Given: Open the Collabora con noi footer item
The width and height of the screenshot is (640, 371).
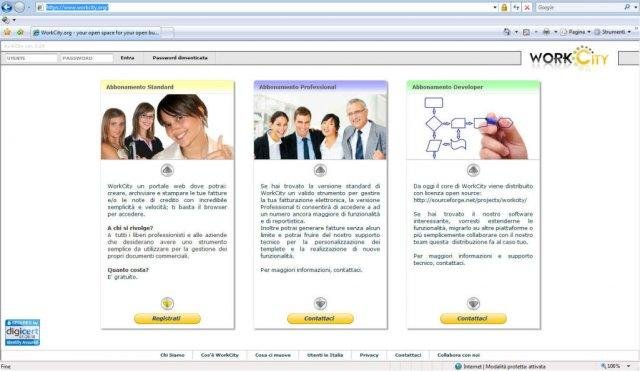Looking at the screenshot, I should [x=458, y=355].
